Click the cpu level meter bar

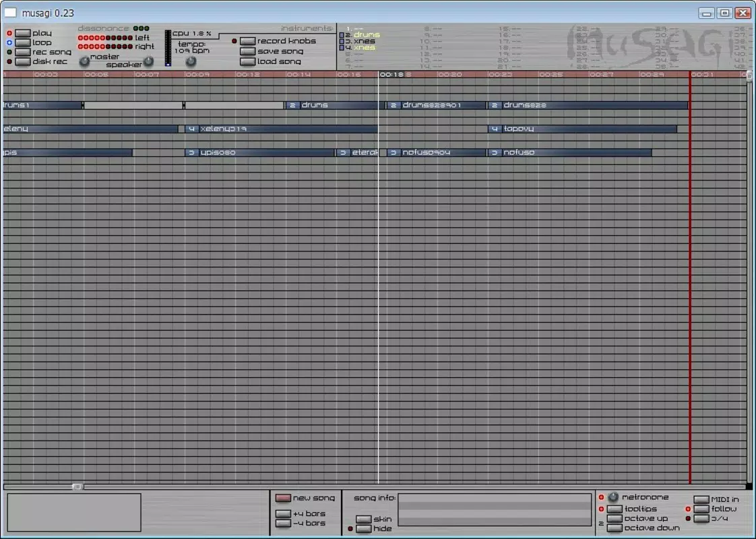click(168, 48)
